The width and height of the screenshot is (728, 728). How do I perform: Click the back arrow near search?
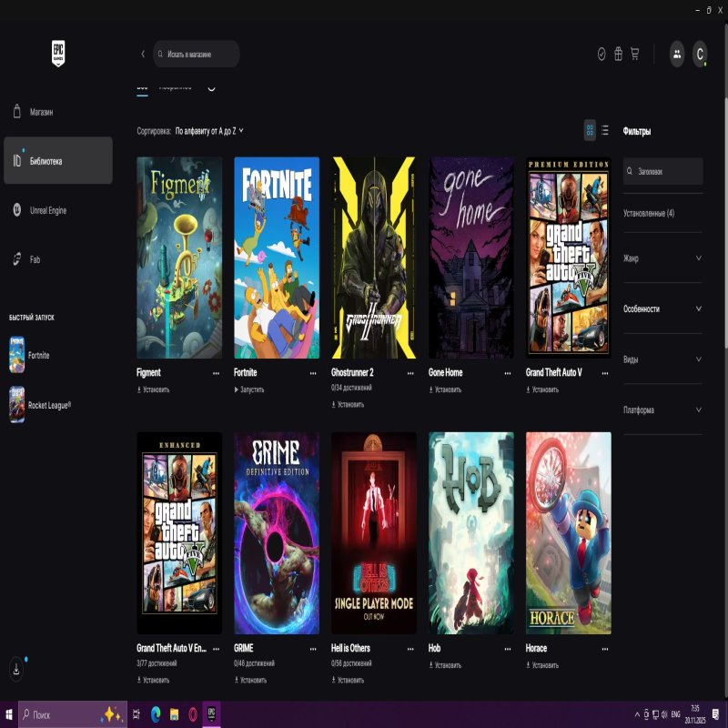click(x=143, y=54)
